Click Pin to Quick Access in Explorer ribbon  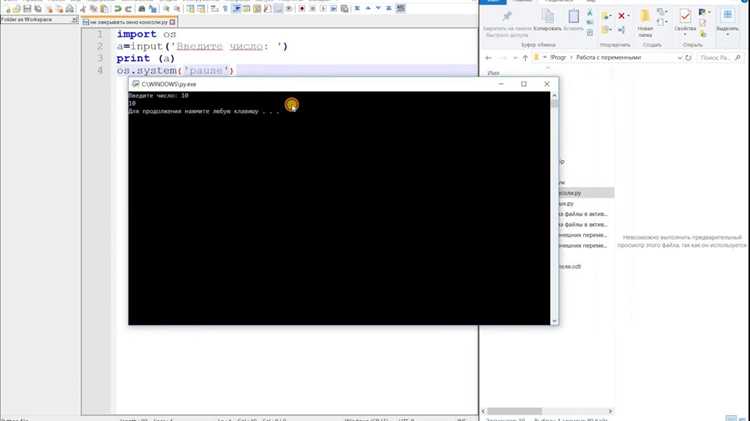[x=507, y=24]
